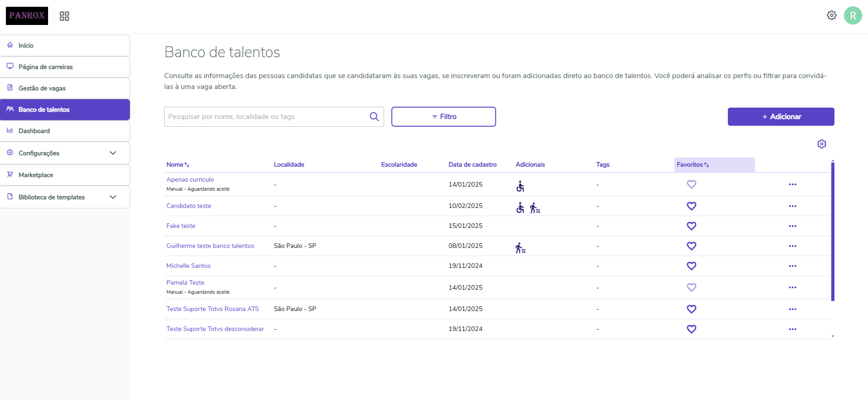Click the Banco de talentos page heading
This screenshot has height=400, width=868.
click(222, 52)
